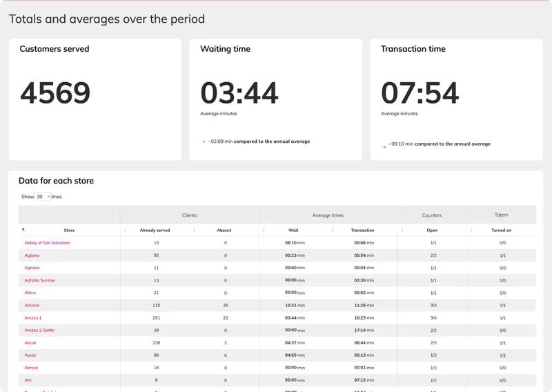Click the Clients column group header
The image size is (552, 392).
(189, 215)
